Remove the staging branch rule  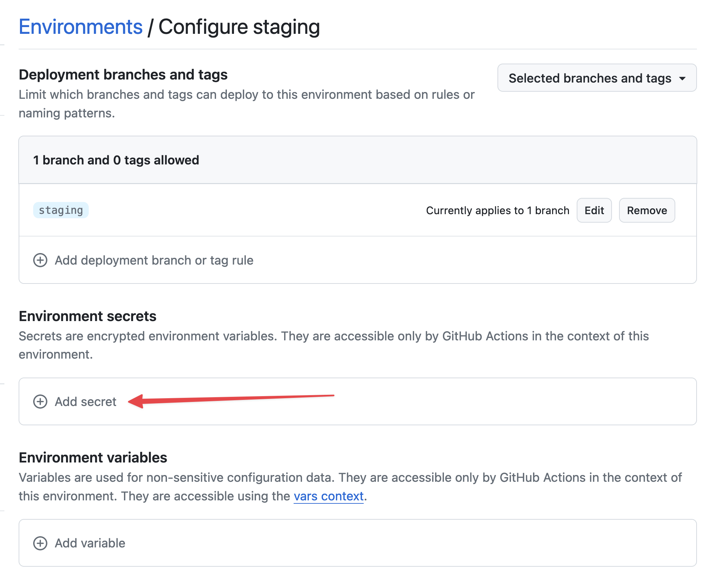tap(646, 210)
